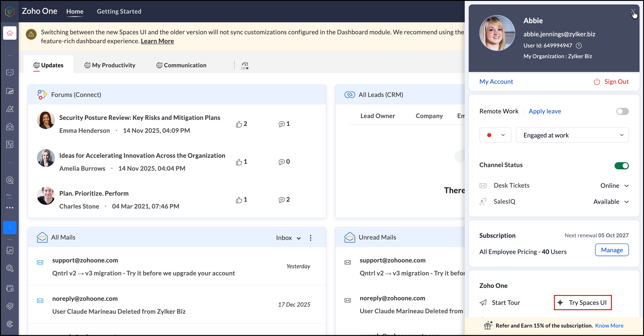The height and width of the screenshot is (336, 644).
Task: Open the sidebar ellipsis more-apps icon
Action: pyautogui.click(x=10, y=208)
